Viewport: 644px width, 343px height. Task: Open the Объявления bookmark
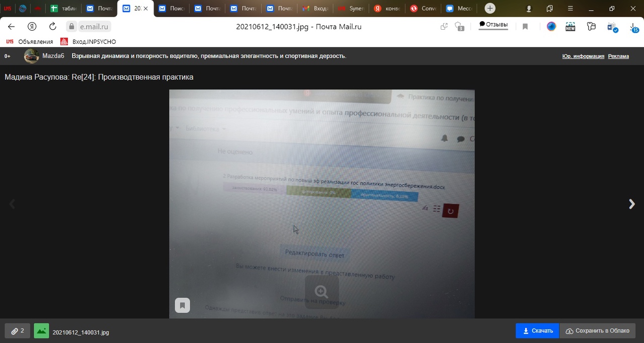30,42
